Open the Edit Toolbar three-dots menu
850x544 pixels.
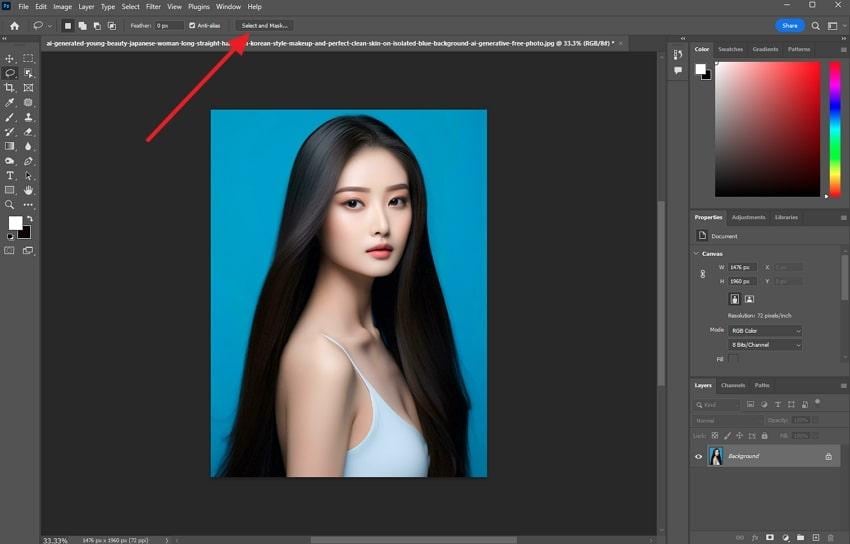(x=28, y=205)
